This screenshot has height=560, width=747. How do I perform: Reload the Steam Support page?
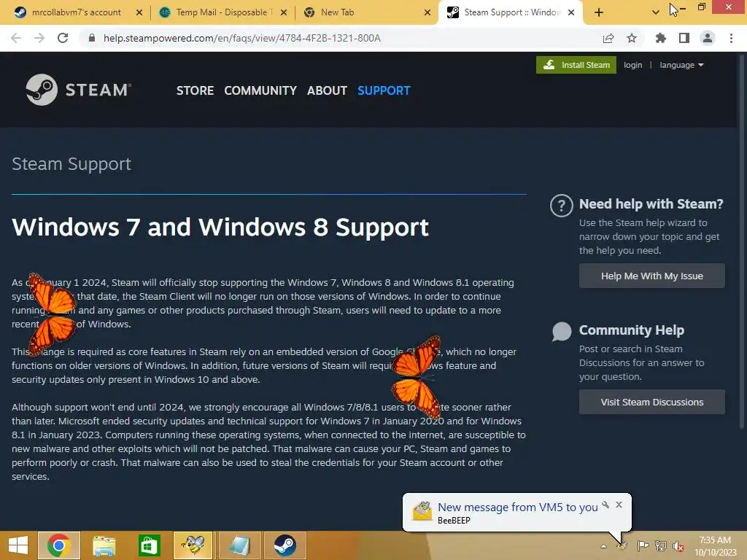coord(63,38)
